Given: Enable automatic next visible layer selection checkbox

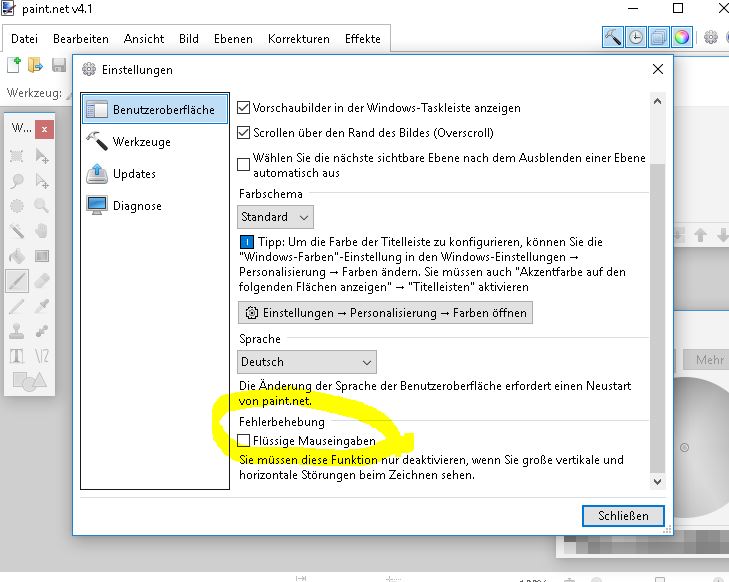Looking at the screenshot, I should [244, 165].
